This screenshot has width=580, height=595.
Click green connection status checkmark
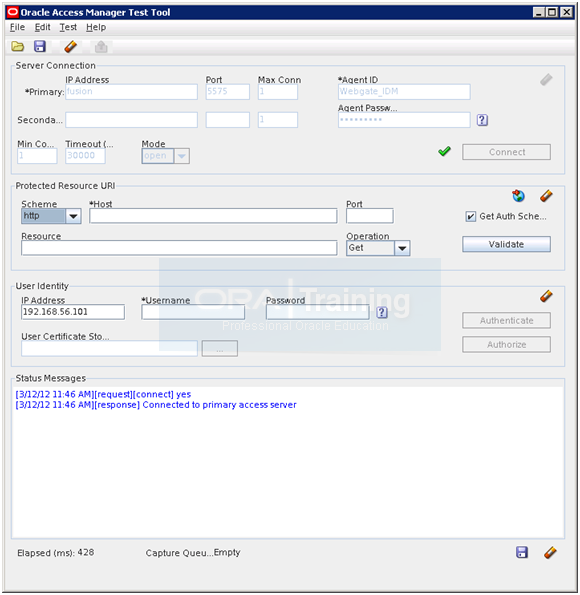pos(444,151)
